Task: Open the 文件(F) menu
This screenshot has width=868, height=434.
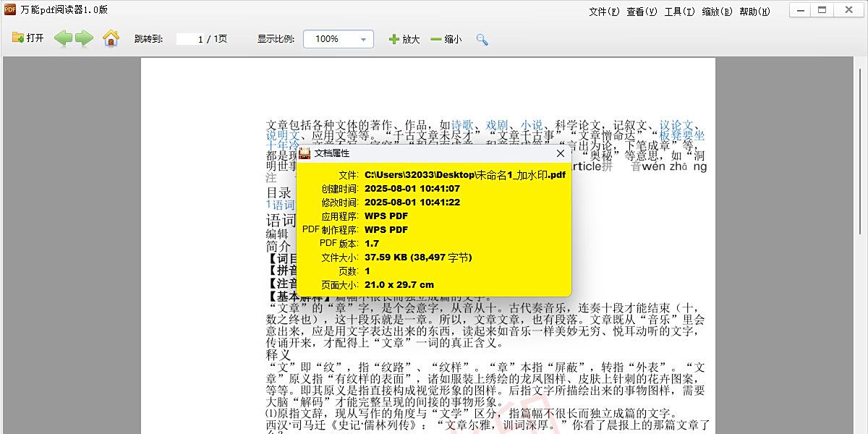Action: pos(605,11)
